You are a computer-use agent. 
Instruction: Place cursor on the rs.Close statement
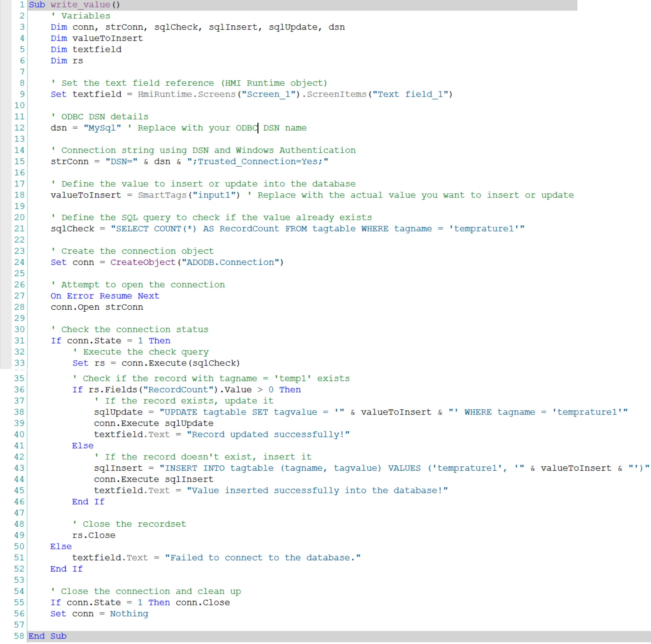tap(94, 535)
